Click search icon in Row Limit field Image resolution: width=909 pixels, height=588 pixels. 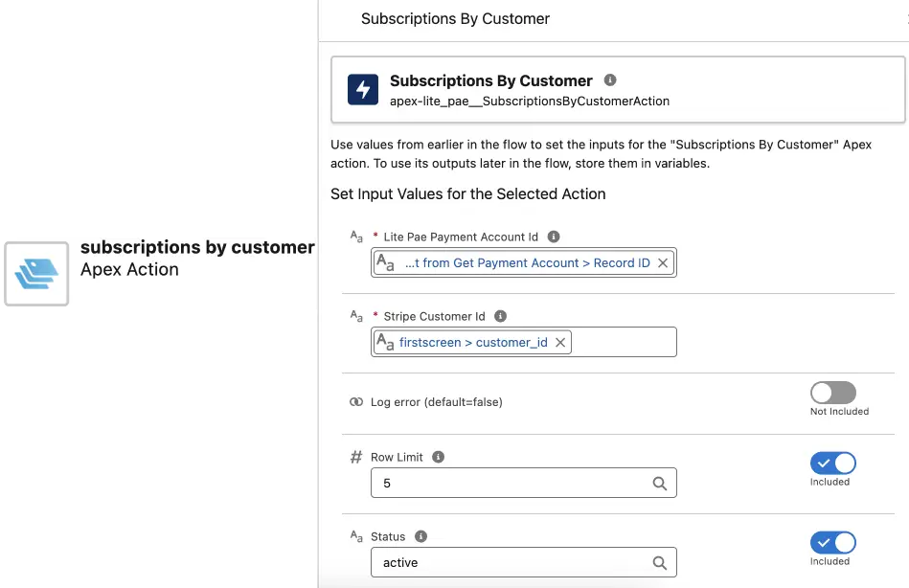point(659,483)
